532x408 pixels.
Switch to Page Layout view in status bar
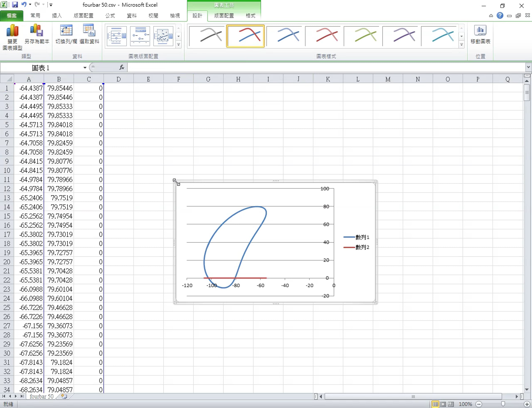(443, 404)
